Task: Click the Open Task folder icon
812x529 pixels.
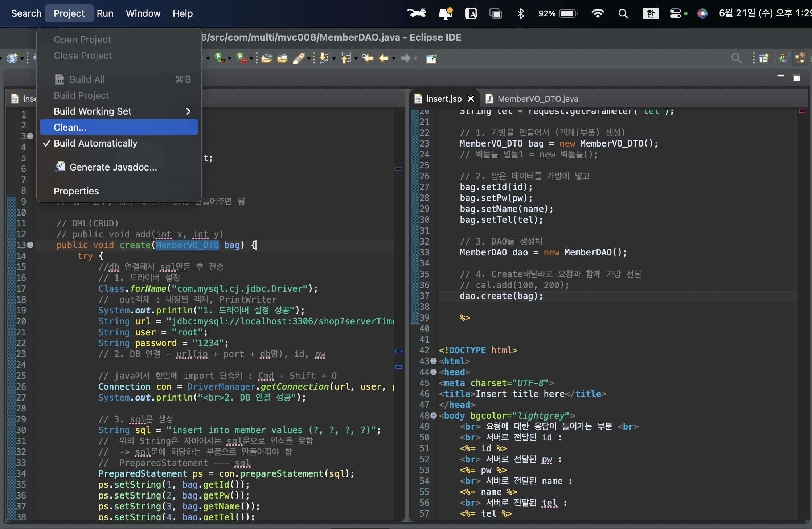Action: tap(282, 58)
